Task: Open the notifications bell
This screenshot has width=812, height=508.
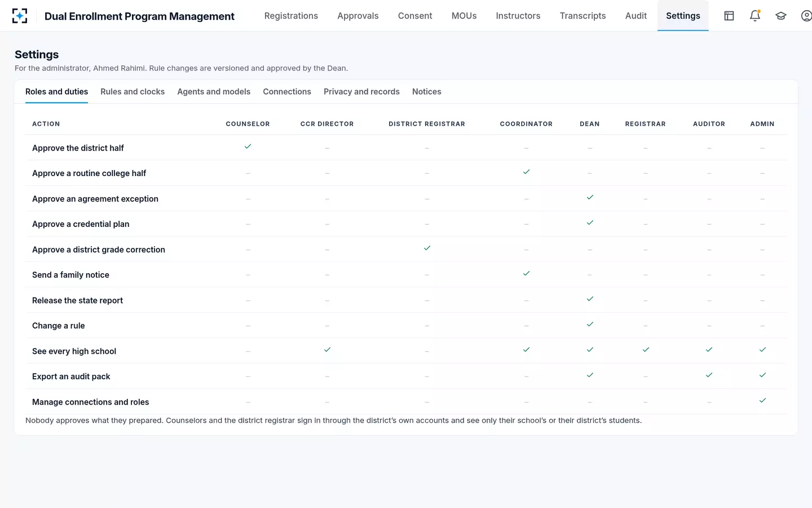Action: point(755,16)
